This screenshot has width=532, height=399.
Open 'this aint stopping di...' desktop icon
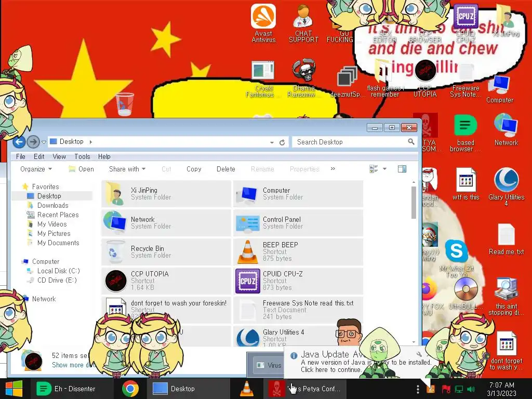click(x=506, y=296)
